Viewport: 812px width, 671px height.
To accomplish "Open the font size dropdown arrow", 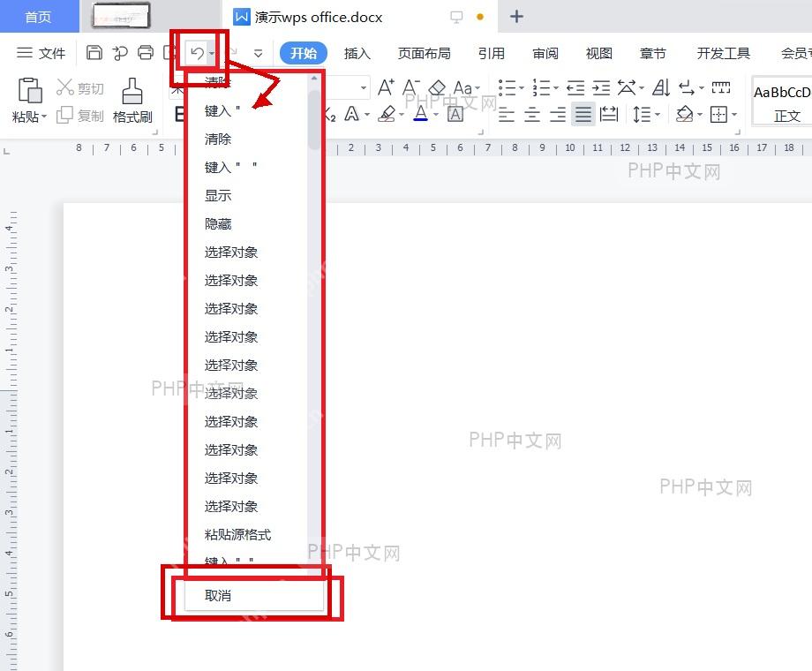I will (x=364, y=87).
